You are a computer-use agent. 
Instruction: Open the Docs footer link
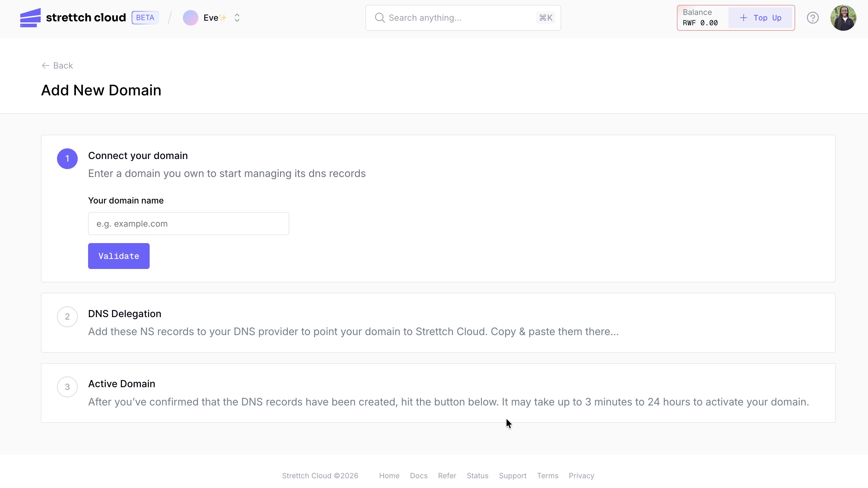[x=418, y=476]
